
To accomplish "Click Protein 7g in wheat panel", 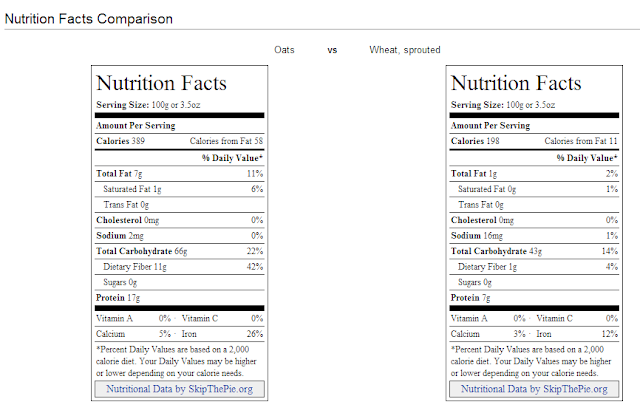I will pyautogui.click(x=471, y=298).
